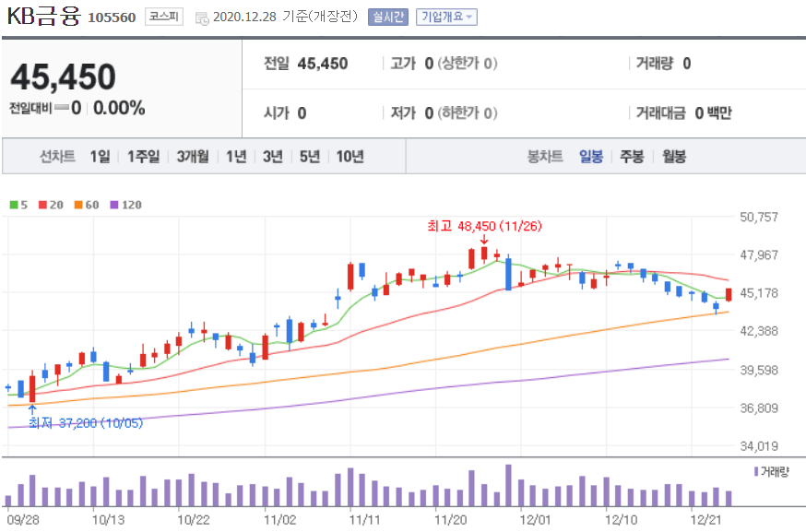
Task: Switch to 주봉 weekly candle chart
Action: [632, 156]
